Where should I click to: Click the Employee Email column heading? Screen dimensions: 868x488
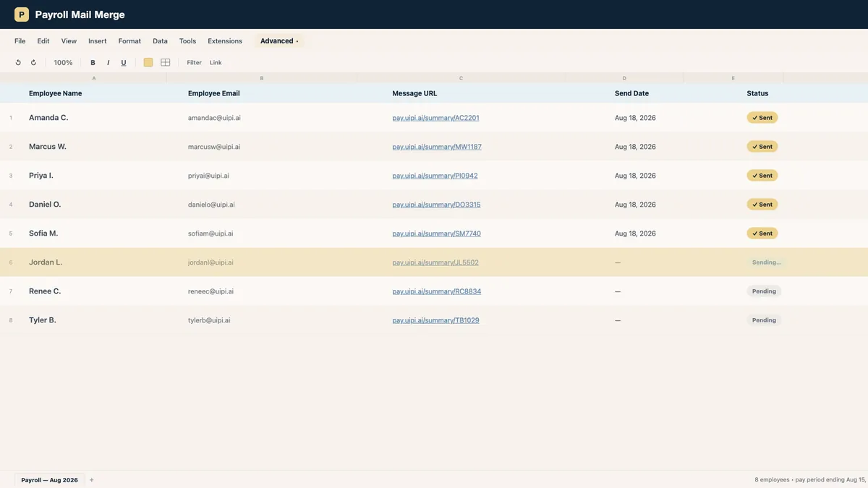coord(213,93)
